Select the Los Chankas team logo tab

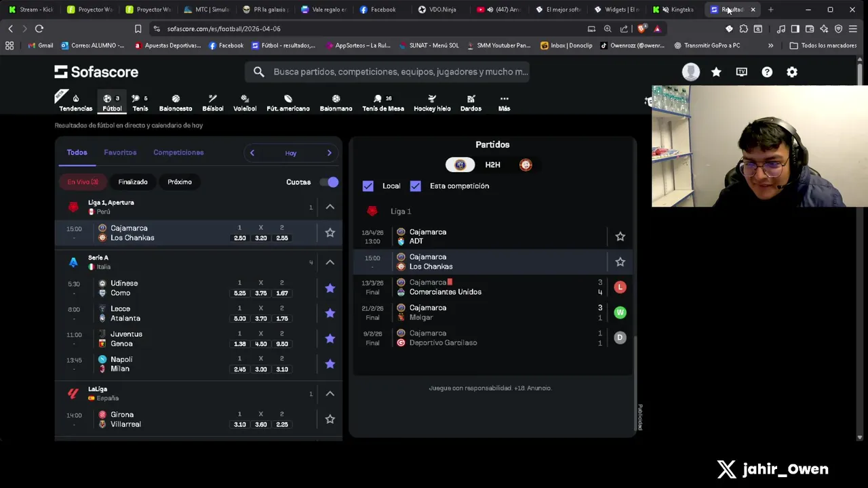(x=526, y=165)
